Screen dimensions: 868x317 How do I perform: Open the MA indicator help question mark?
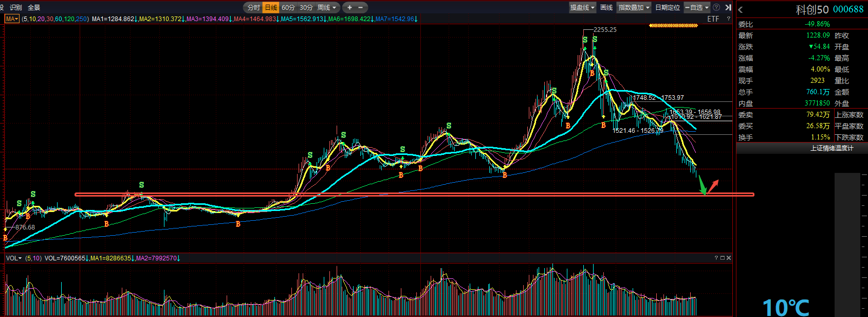728,19
